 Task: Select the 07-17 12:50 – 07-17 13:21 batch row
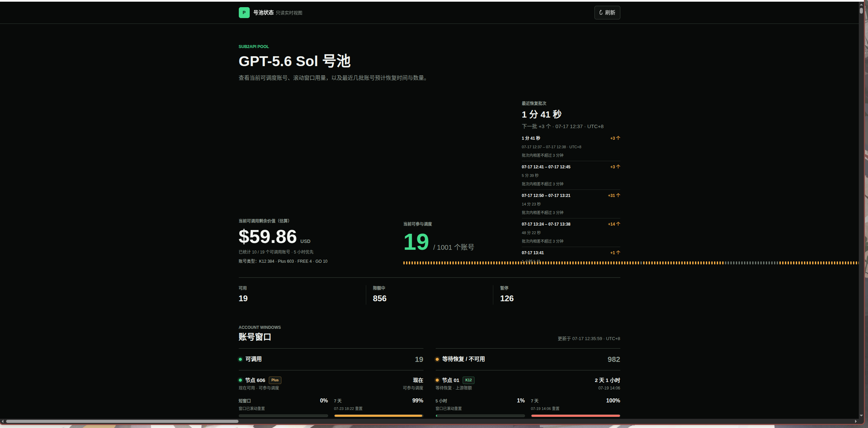(x=571, y=204)
